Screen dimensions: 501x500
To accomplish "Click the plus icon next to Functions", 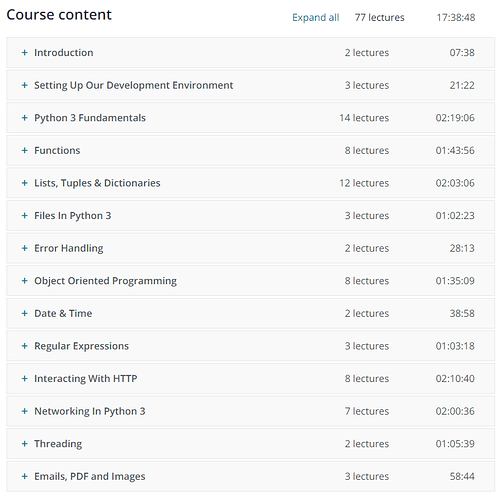I will pos(24,151).
